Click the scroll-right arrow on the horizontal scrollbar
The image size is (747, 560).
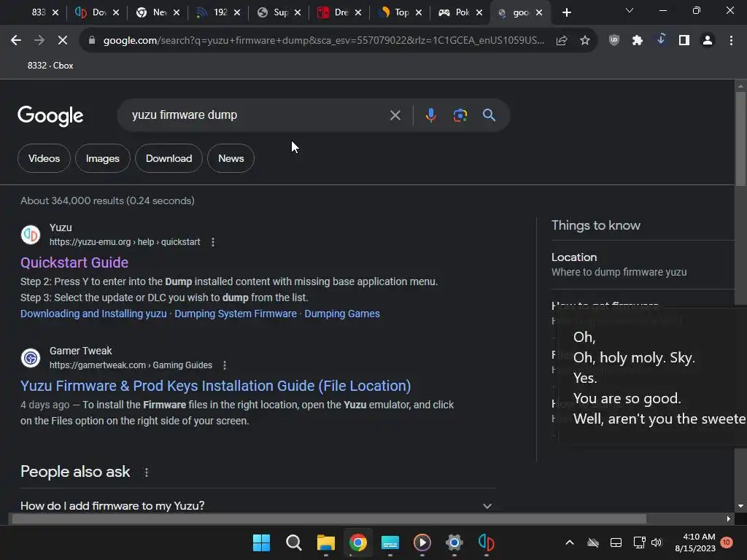point(729,518)
